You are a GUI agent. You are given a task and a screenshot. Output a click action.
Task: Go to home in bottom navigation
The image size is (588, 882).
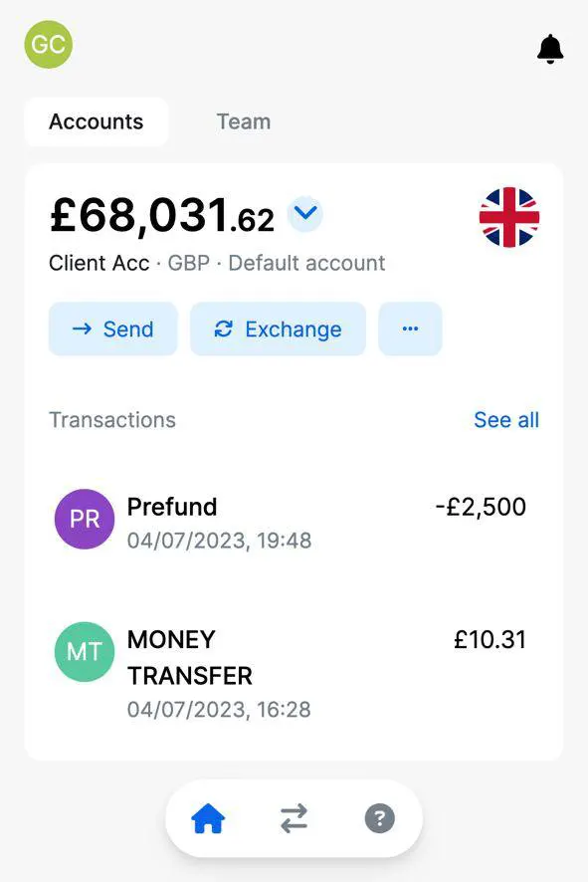208,818
